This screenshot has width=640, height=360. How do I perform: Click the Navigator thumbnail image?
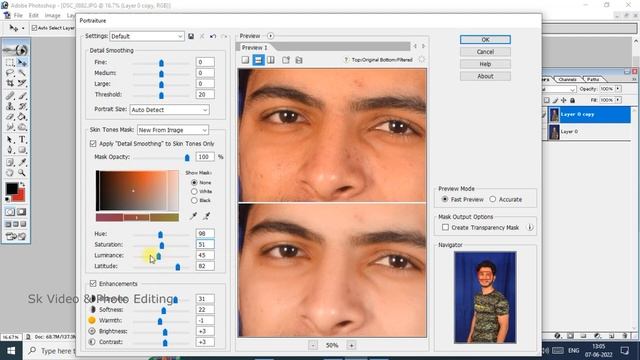[x=485, y=297]
